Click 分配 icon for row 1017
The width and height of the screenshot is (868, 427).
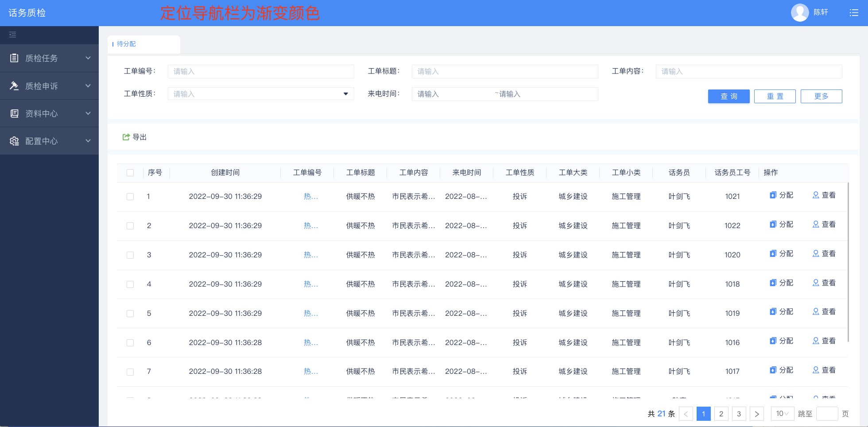pyautogui.click(x=773, y=370)
